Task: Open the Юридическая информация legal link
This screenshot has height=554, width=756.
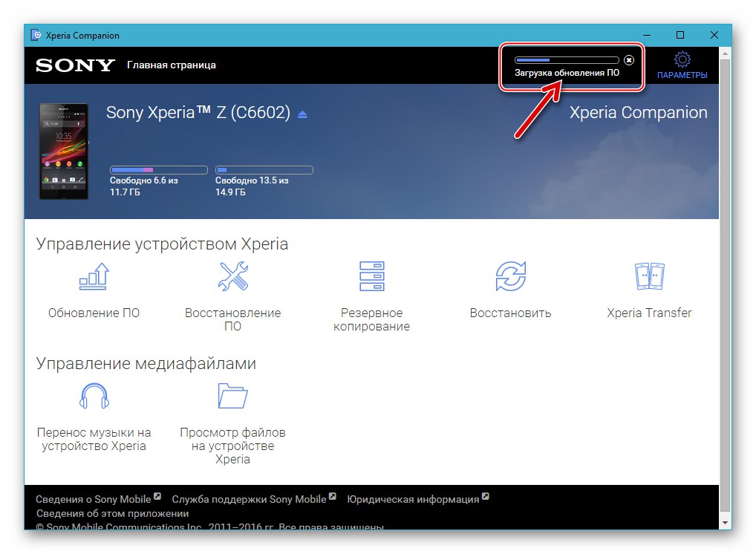Action: pyautogui.click(x=413, y=498)
